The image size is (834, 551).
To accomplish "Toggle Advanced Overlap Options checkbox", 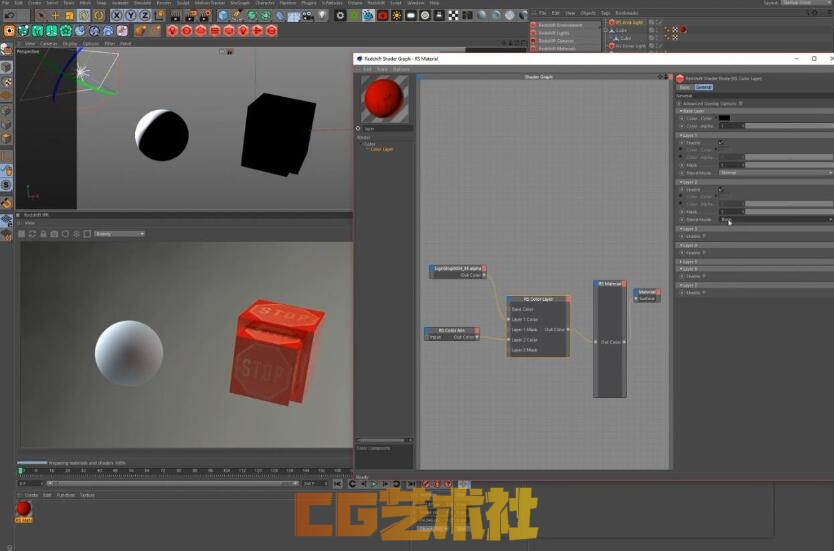I will click(x=740, y=104).
